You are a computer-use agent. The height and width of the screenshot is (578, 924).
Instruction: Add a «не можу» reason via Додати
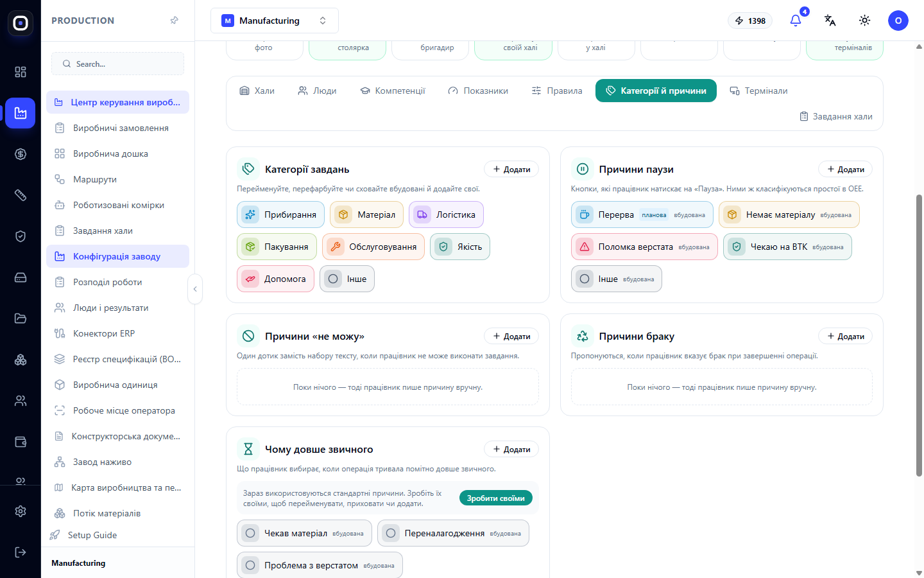(x=511, y=336)
